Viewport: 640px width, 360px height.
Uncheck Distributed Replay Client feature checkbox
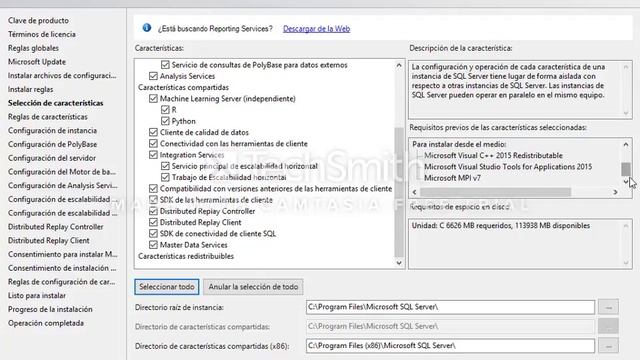[153, 222]
